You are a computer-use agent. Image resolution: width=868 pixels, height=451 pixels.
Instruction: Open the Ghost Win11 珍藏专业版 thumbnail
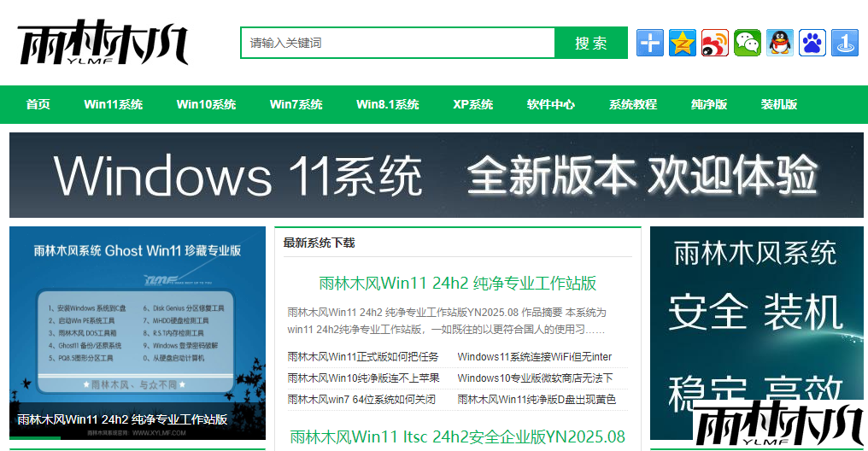pyautogui.click(x=137, y=333)
